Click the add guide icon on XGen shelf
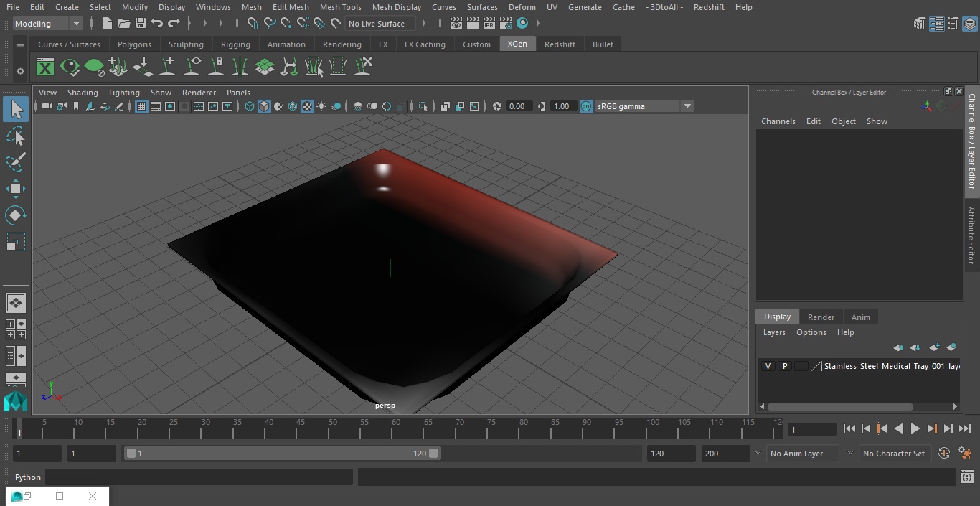Viewport: 980px width, 506px height. (x=167, y=67)
